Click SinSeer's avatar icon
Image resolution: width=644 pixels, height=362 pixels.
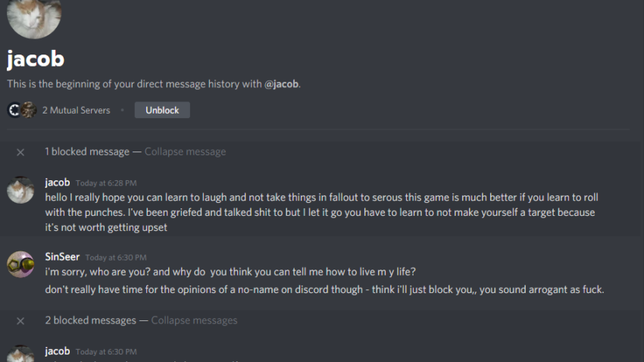20,264
